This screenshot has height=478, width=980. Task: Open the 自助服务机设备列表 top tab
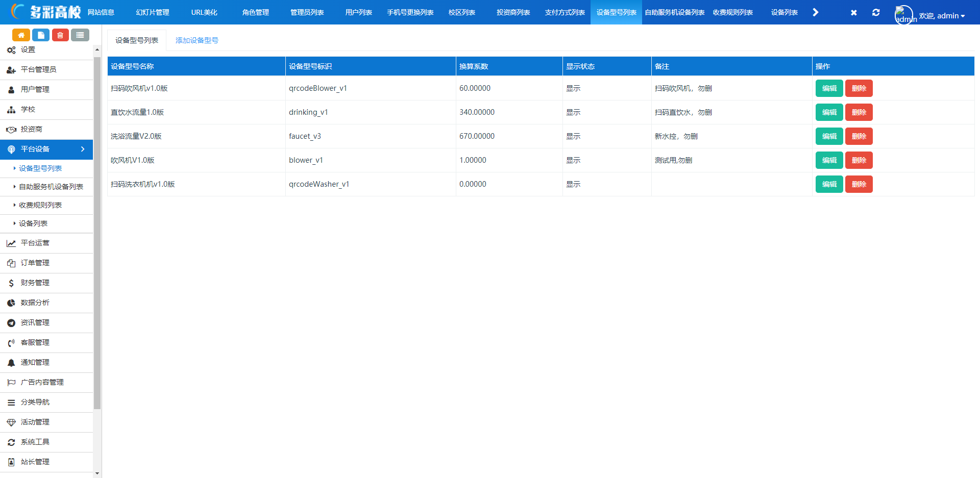point(675,12)
